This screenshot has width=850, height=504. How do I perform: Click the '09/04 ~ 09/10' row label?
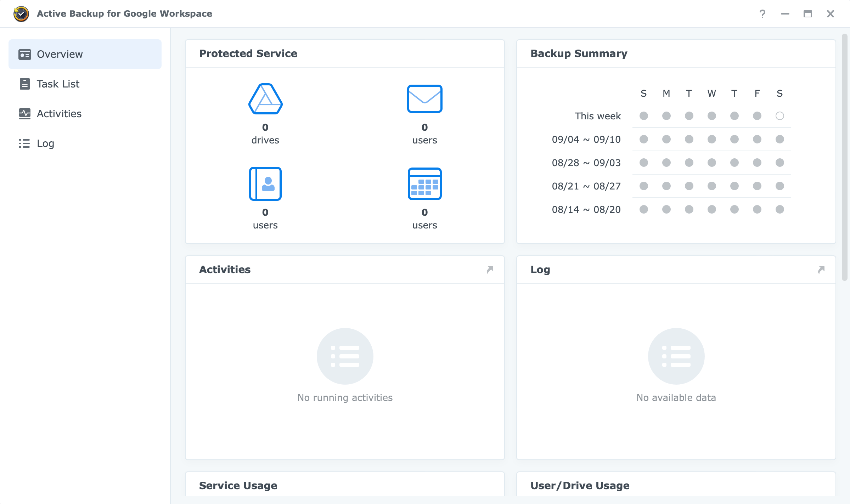pos(586,139)
